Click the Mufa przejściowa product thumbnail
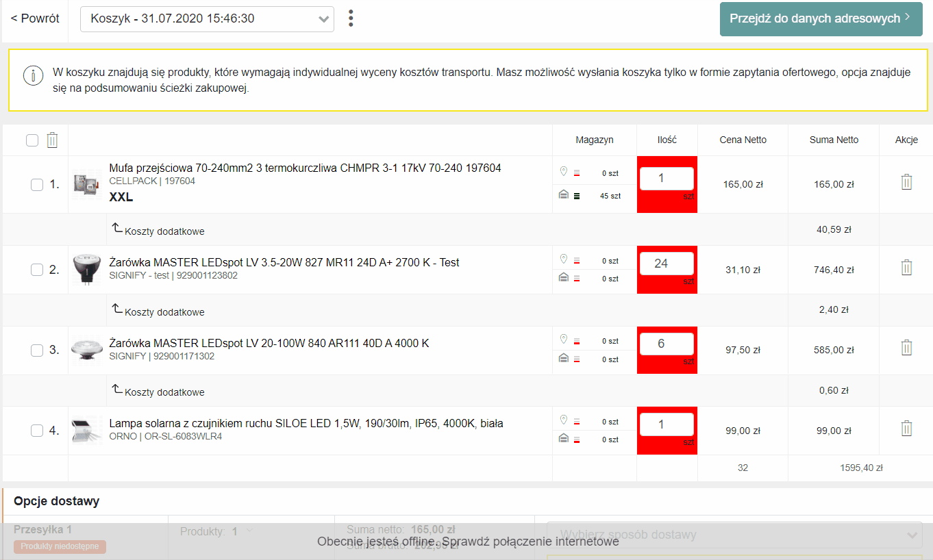 87,185
